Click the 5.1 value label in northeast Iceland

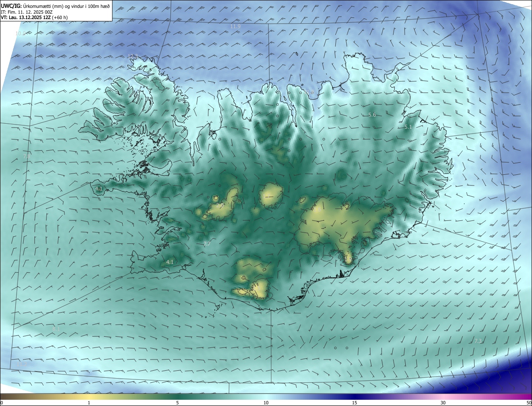click(408, 127)
